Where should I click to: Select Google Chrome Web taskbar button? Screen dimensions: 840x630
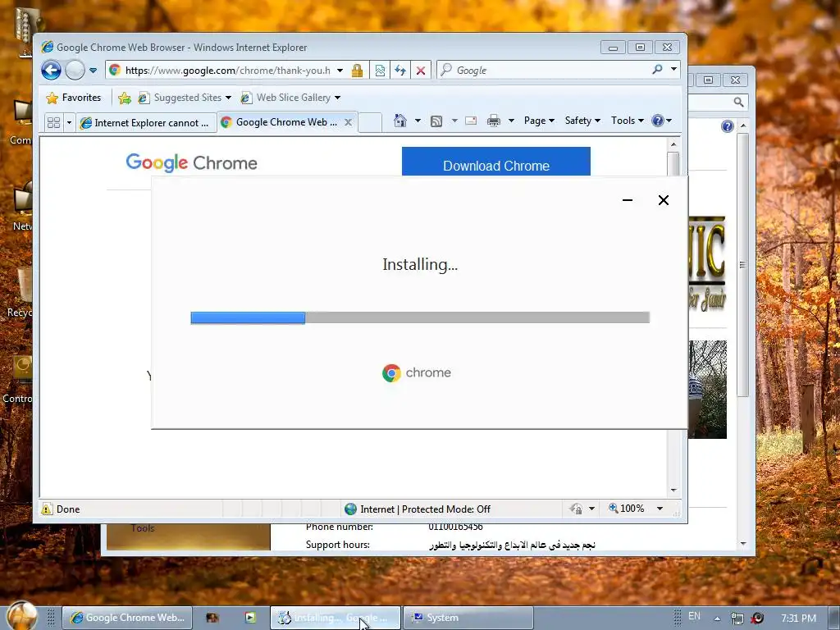(127, 618)
